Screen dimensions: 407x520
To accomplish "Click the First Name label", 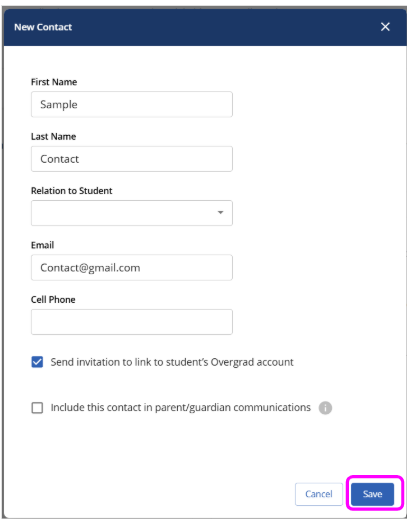I will tap(54, 82).
